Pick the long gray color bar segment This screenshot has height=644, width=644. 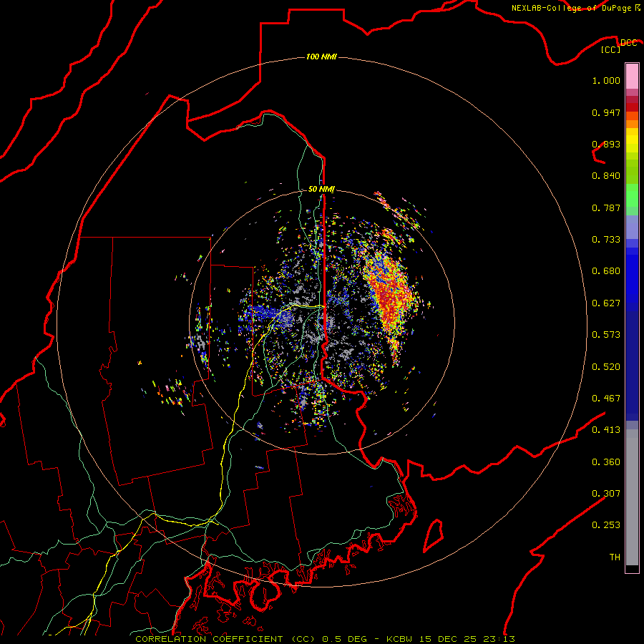(x=632, y=497)
